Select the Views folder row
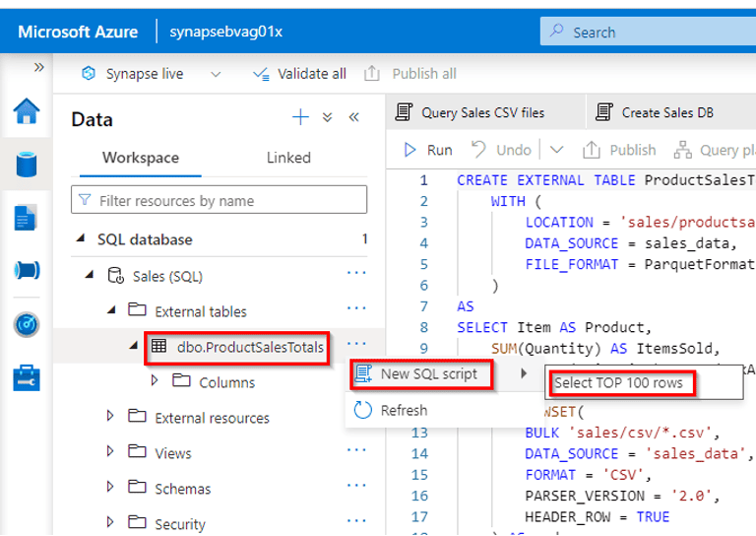This screenshot has width=756, height=536. (x=220, y=451)
